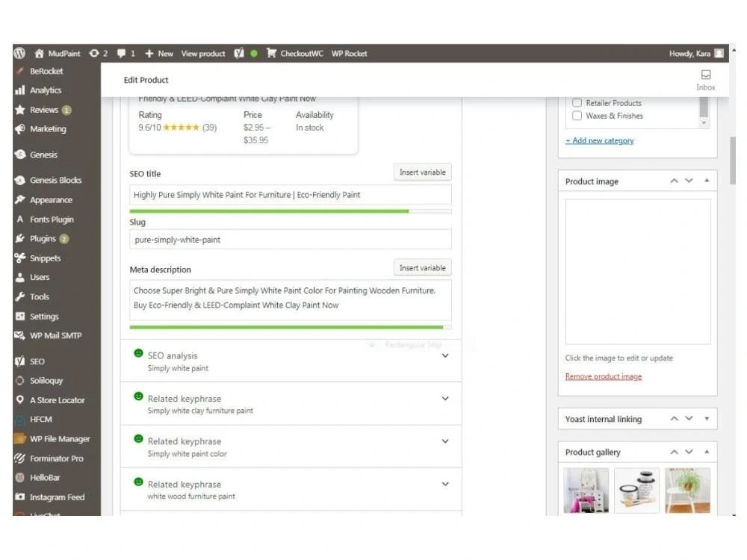The image size is (747, 560).
Task: Expand white wood furniture paint keyphrase
Action: pos(445,485)
